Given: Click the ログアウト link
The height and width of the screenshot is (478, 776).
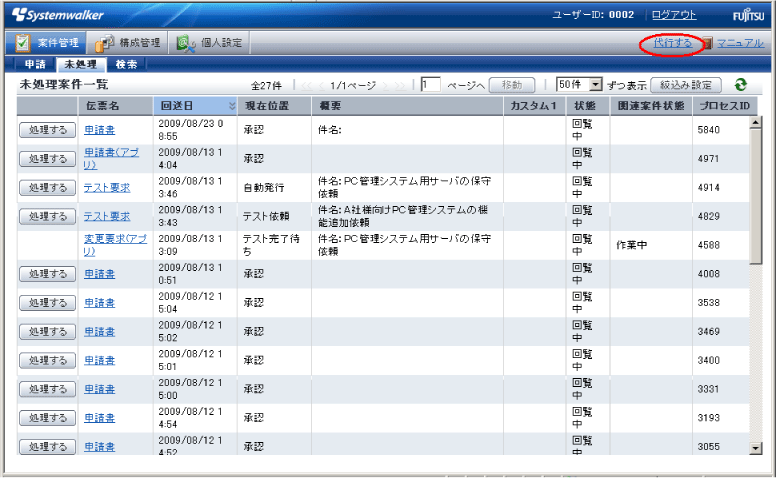Looking at the screenshot, I should (674, 15).
